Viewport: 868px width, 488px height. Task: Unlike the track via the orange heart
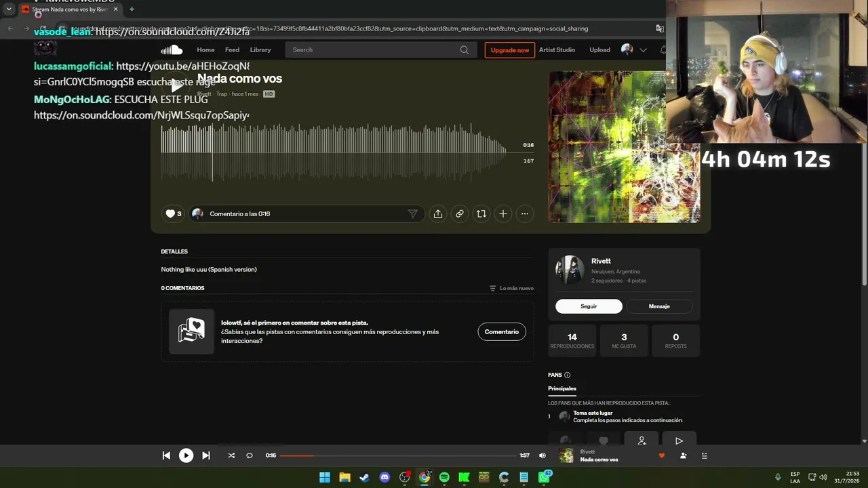point(662,455)
